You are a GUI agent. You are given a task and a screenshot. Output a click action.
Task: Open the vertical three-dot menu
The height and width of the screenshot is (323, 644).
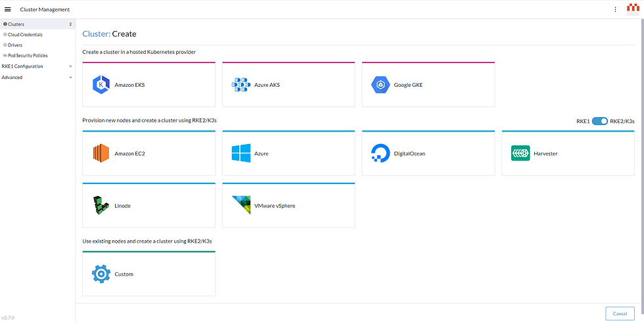point(615,9)
